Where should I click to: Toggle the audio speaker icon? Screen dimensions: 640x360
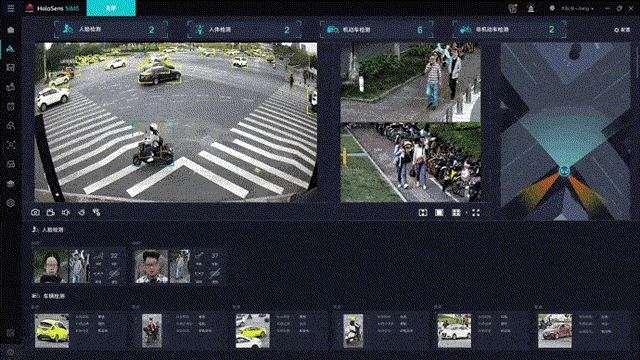pyautogui.click(x=66, y=212)
